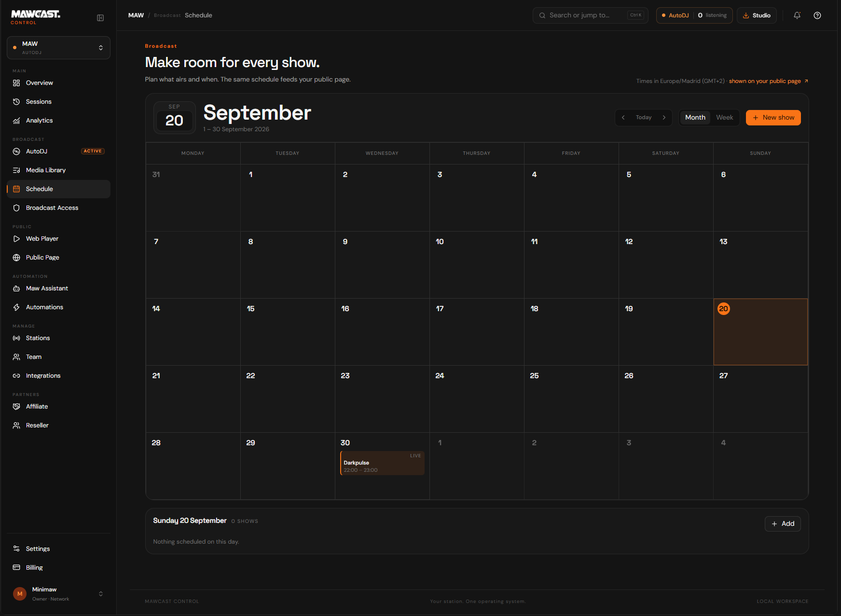The image size is (841, 616).
Task: Open Integrations page
Action: click(x=58, y=376)
